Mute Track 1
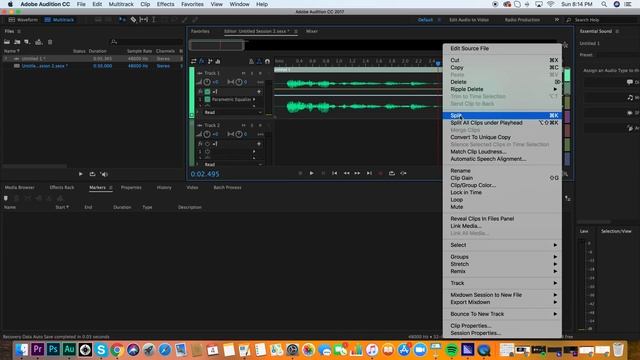This screenshot has height=360, width=640. [x=244, y=73]
